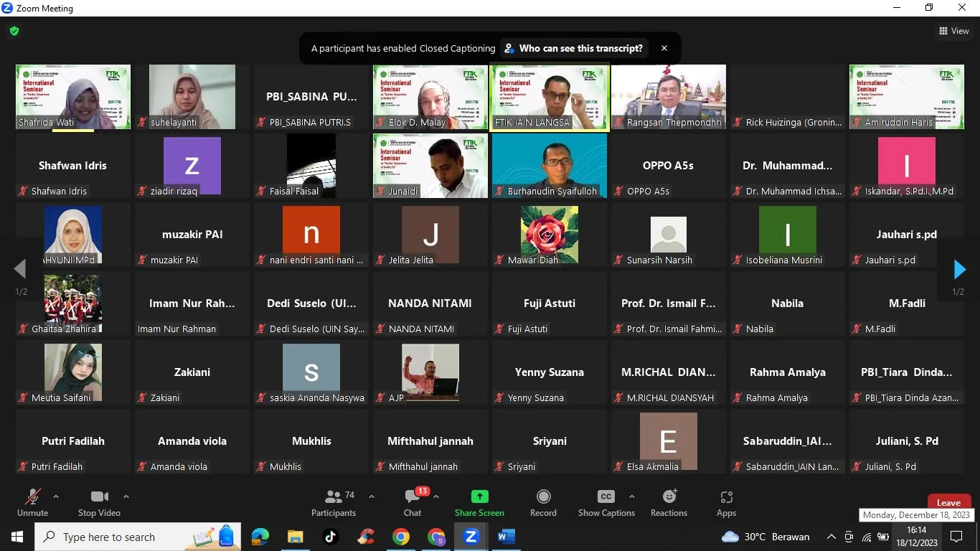980x551 pixels.
Task: Open the Participants panel icon
Action: pyautogui.click(x=334, y=496)
